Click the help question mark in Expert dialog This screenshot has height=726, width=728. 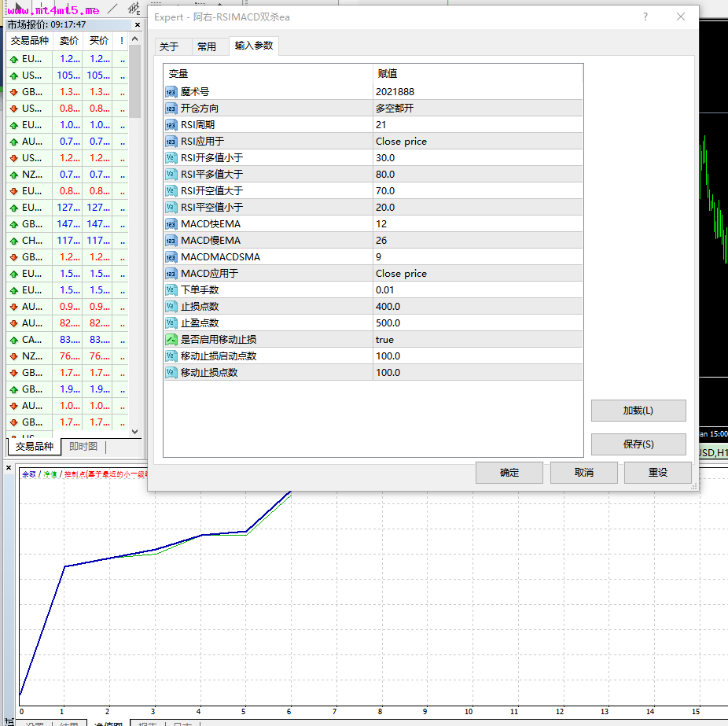tap(645, 17)
